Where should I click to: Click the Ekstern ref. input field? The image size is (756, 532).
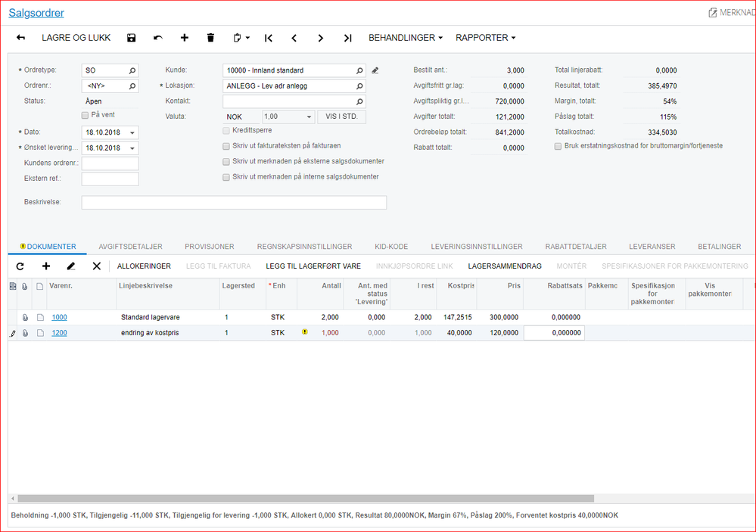(110, 179)
